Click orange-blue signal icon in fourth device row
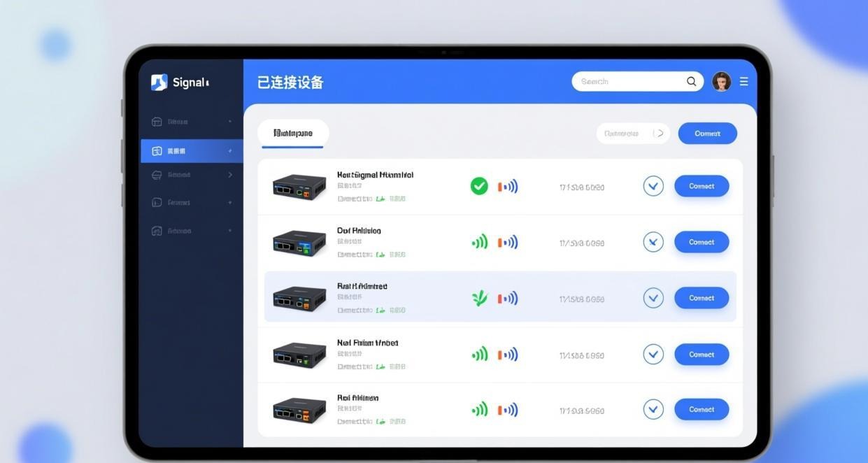868x463 pixels. (x=508, y=355)
